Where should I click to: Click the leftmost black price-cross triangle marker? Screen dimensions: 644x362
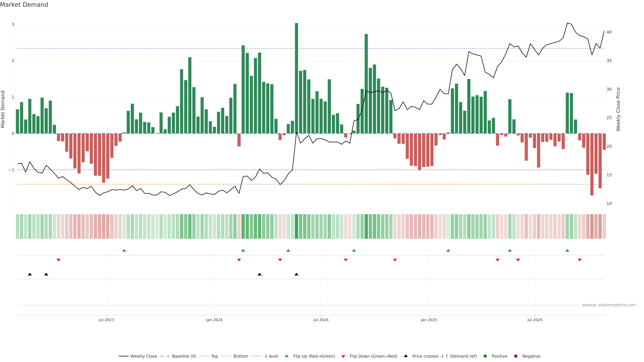(x=30, y=274)
